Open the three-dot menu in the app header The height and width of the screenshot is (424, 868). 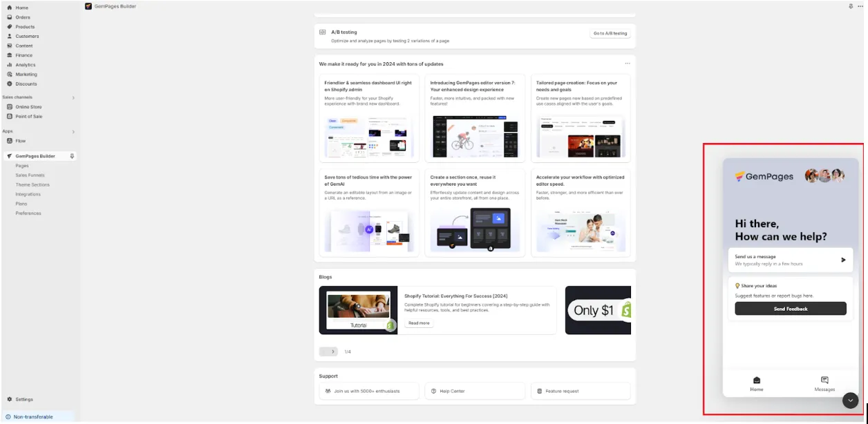[860, 6]
